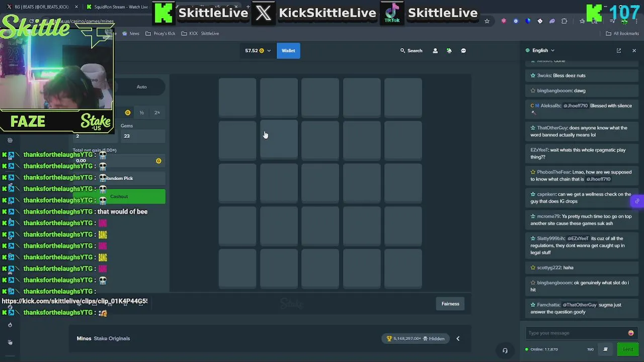This screenshot has width=644, height=362.
Task: Click the Gems count field showing 23
Action: coord(143,136)
